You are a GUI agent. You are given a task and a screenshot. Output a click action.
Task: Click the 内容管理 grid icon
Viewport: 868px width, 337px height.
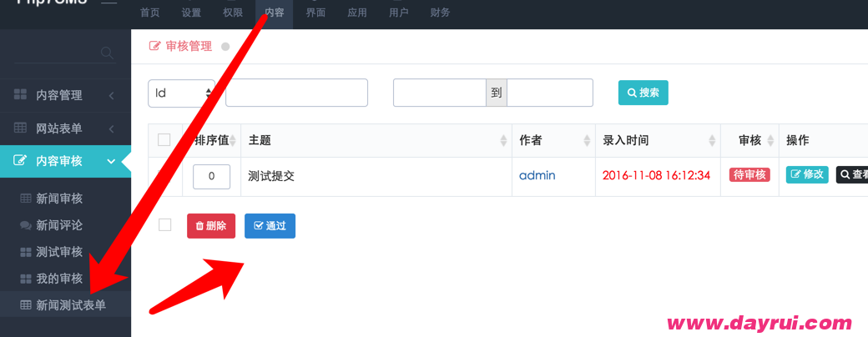click(x=20, y=94)
